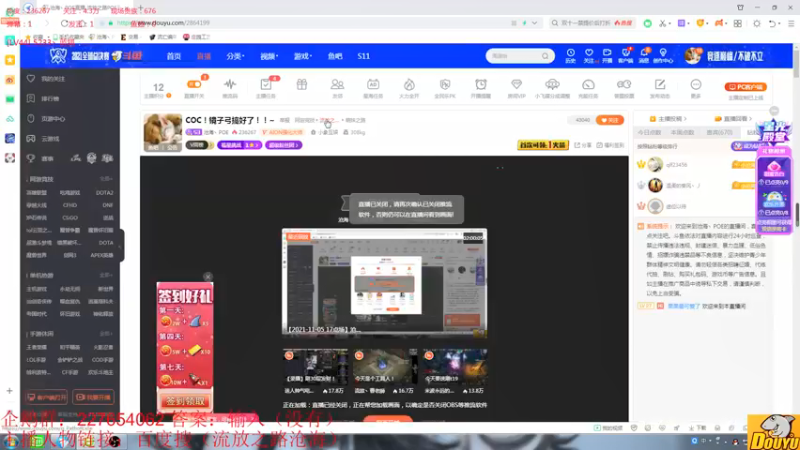Open the 创作中心 lightbulb icon in the header
Viewport: 800px width, 450px height.
(663, 56)
